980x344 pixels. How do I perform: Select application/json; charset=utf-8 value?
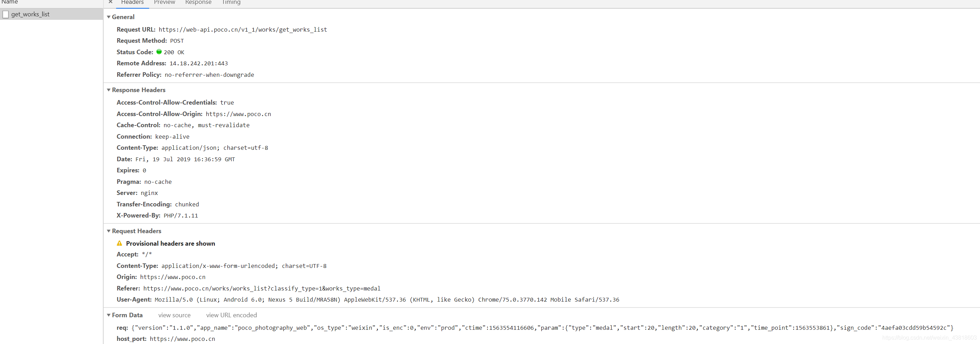pos(215,148)
